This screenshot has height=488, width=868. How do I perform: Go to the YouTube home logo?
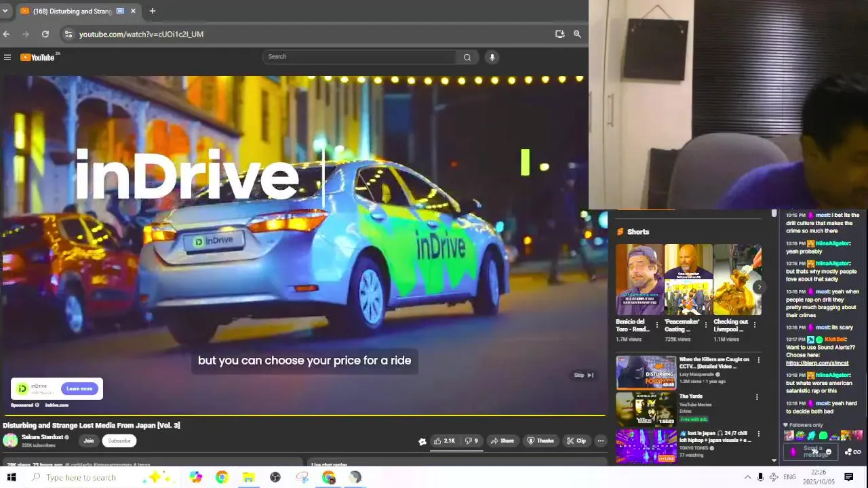(37, 57)
